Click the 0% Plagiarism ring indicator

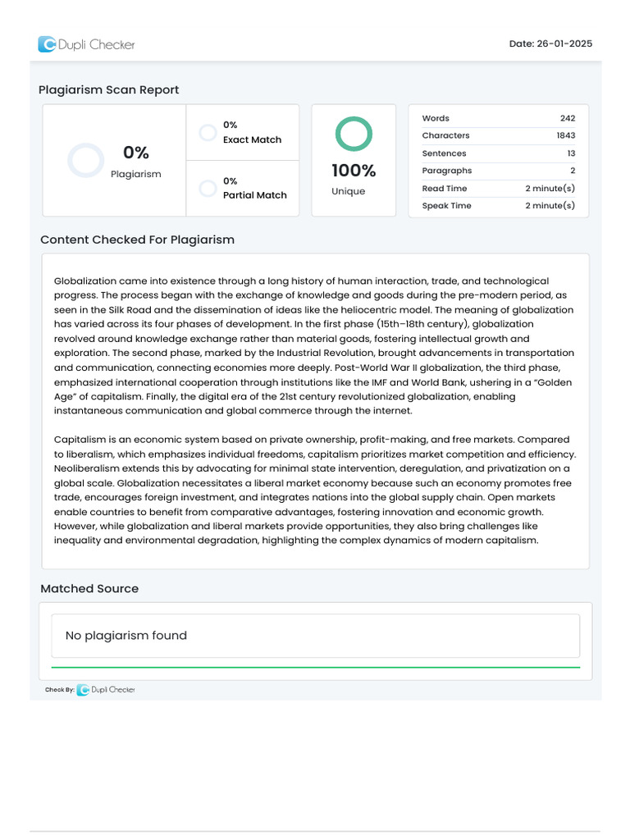[x=85, y=160]
